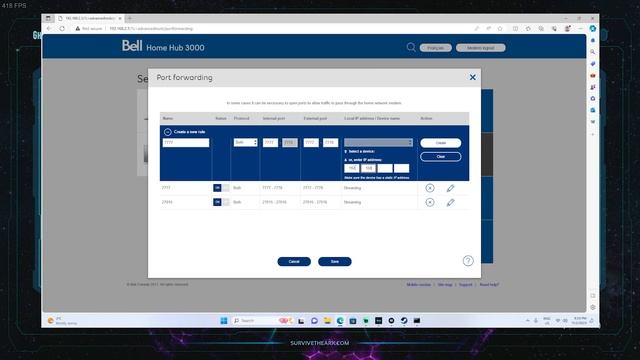The image size is (640, 360).
Task: Click the fourth IP address octet field
Action: (401, 168)
